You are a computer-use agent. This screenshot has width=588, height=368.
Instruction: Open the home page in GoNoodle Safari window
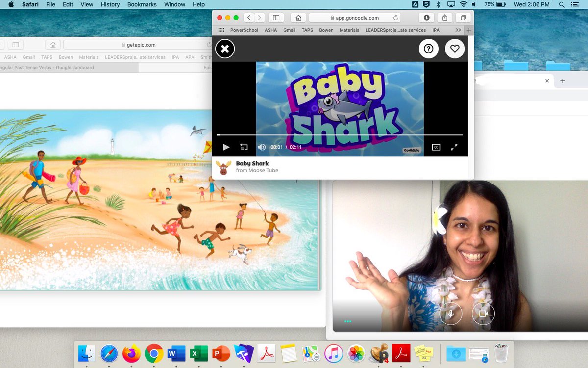(x=298, y=18)
